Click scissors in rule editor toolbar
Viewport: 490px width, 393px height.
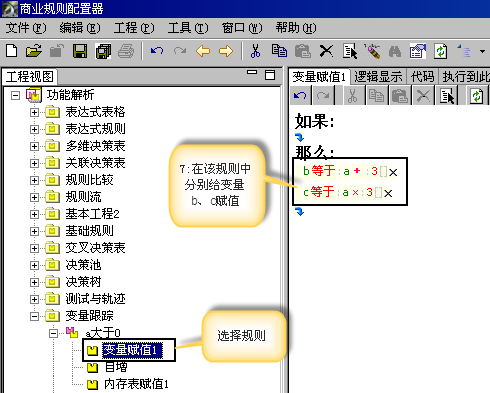point(352,96)
